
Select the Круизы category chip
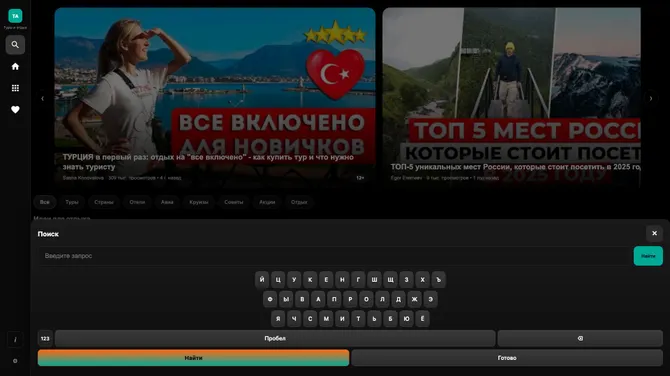pyautogui.click(x=199, y=202)
